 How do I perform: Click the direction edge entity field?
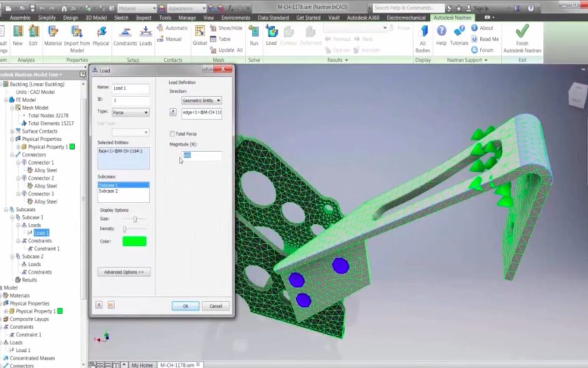pos(202,113)
